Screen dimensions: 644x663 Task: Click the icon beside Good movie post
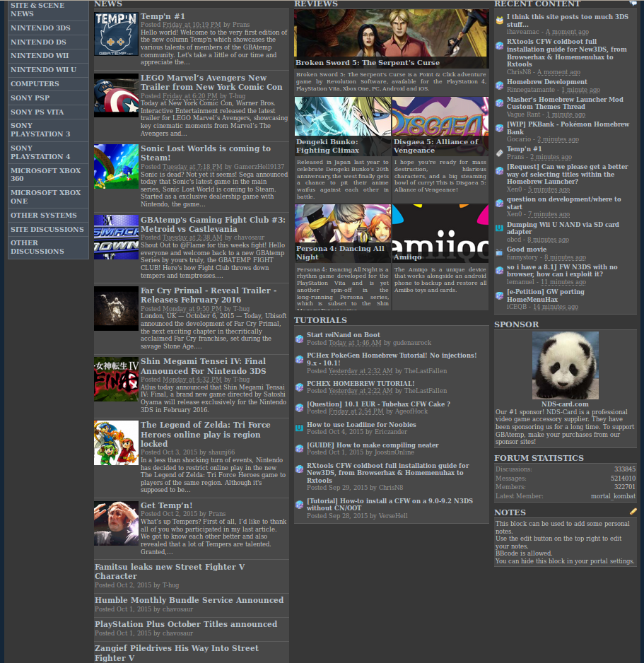tap(499, 253)
